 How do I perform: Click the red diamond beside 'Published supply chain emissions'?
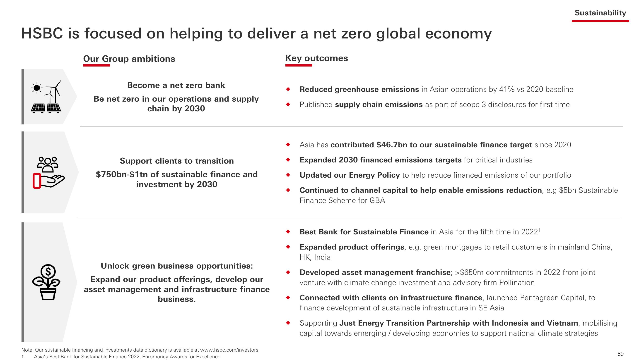click(x=288, y=104)
